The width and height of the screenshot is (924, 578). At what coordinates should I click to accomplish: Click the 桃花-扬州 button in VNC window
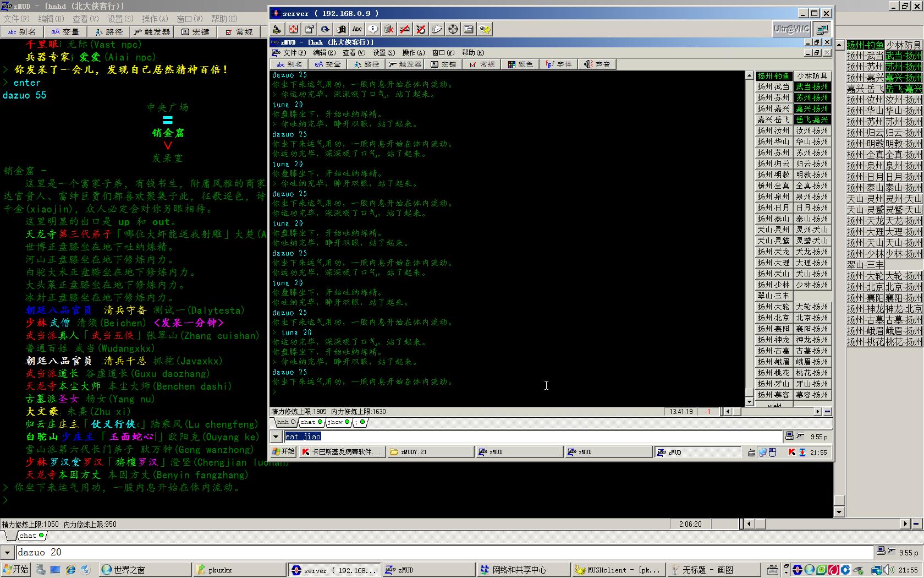[x=812, y=373]
